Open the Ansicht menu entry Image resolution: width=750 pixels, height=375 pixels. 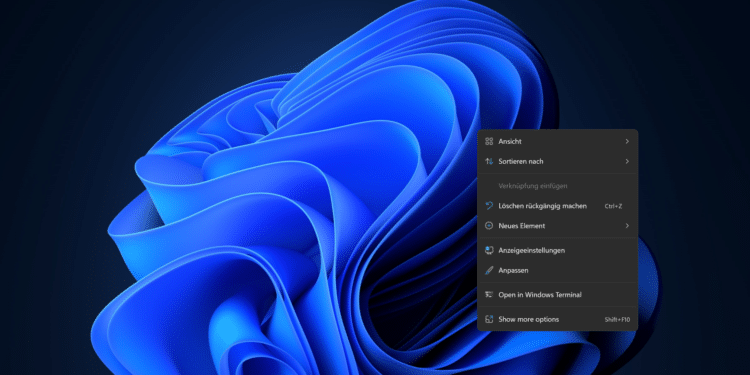point(558,142)
